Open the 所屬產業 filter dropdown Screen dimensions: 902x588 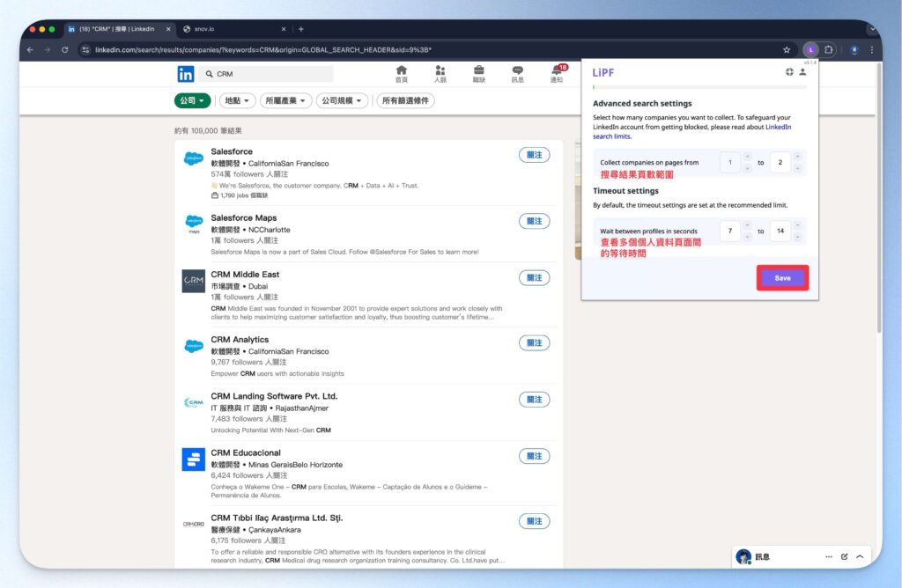tap(285, 100)
